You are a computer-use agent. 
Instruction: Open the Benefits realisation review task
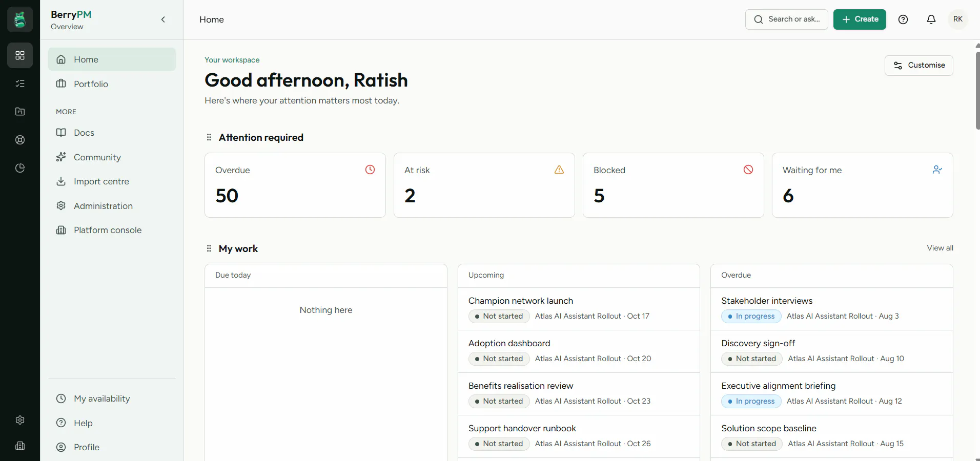pos(579,394)
